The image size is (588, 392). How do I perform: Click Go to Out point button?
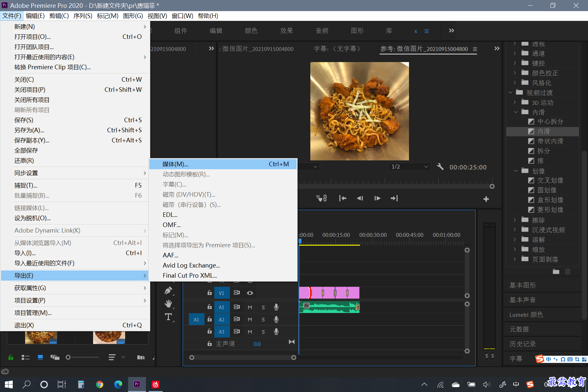pyautogui.click(x=394, y=198)
